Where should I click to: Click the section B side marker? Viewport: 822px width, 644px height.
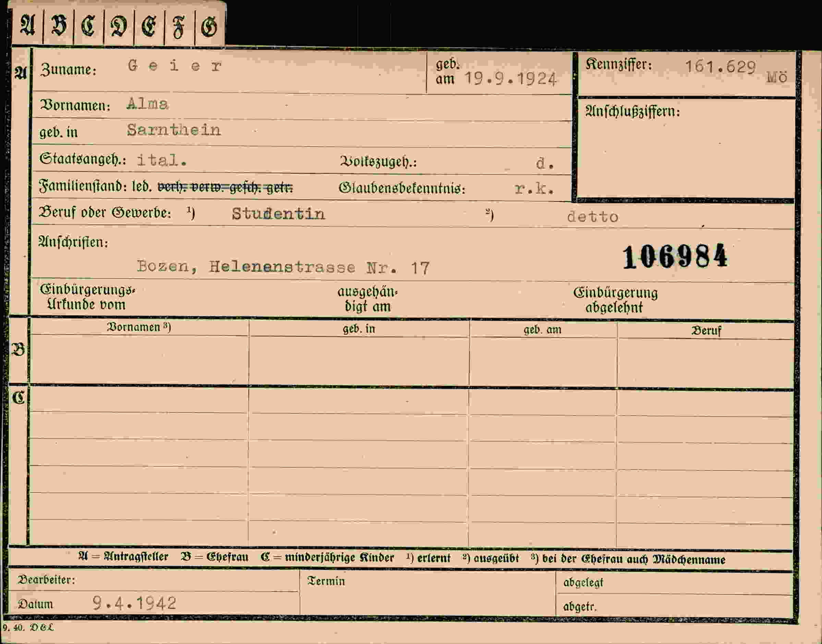pos(19,349)
